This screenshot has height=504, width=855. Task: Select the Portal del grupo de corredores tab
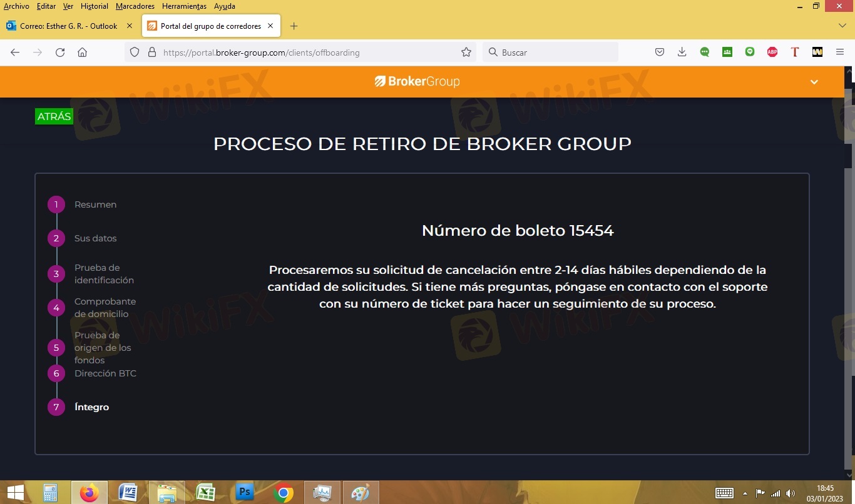[211, 26]
